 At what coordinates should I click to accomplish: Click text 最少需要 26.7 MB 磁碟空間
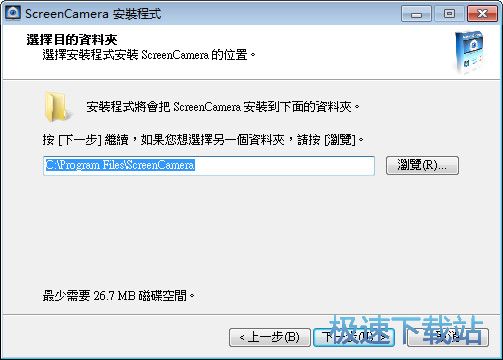119,295
